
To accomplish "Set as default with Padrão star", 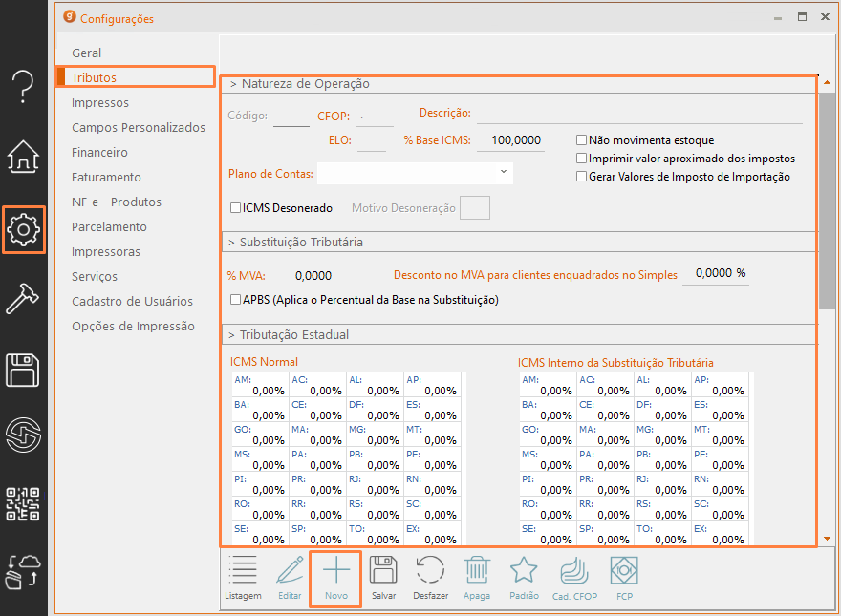I will [524, 578].
